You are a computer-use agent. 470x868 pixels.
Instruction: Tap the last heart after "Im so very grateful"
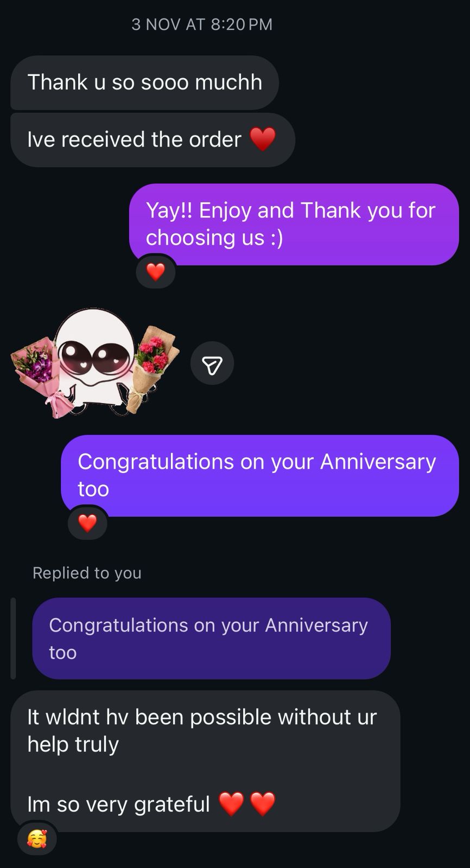coord(263,804)
